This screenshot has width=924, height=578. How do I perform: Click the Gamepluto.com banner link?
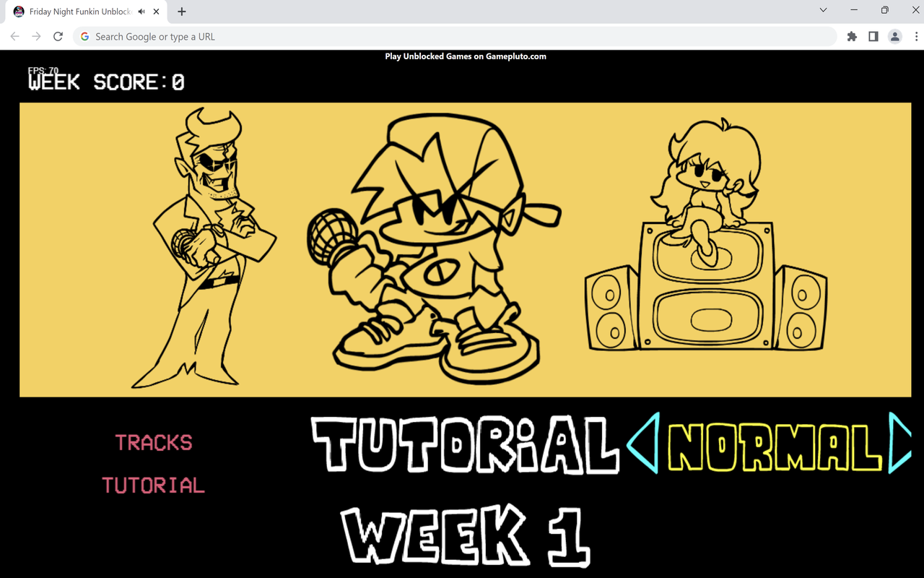[x=465, y=56]
